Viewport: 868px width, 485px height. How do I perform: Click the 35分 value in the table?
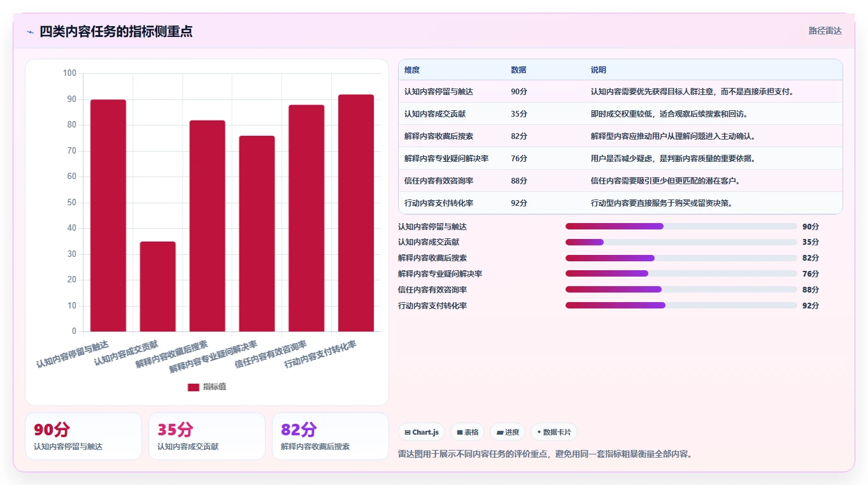point(519,114)
